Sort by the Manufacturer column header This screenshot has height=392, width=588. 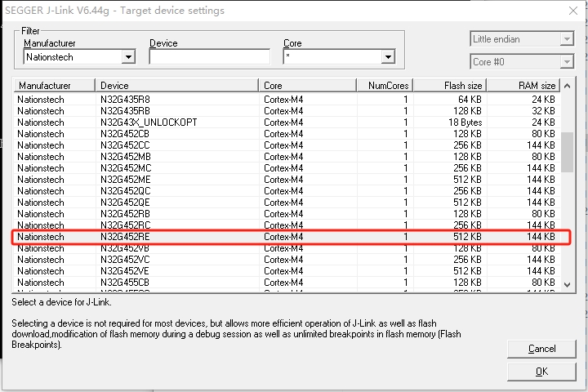(55, 86)
